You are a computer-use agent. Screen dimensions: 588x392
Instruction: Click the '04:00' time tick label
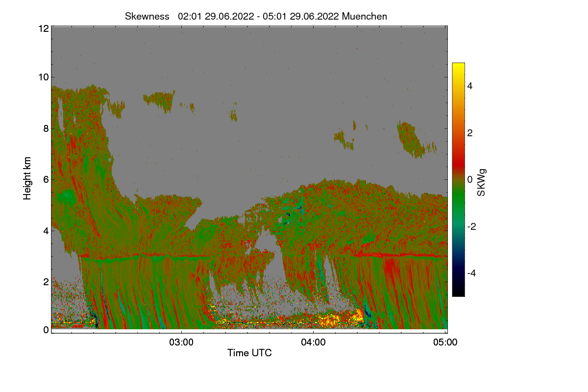point(314,342)
